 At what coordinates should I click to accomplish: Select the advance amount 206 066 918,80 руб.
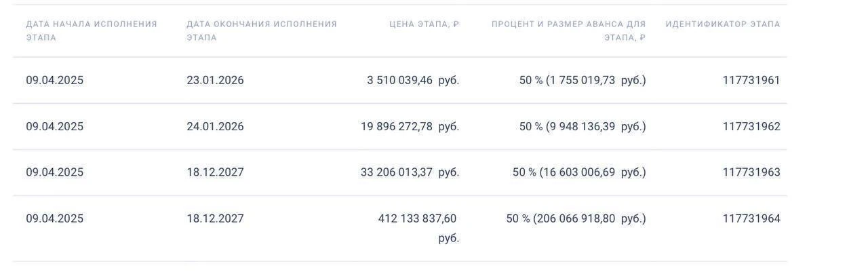[x=575, y=218]
